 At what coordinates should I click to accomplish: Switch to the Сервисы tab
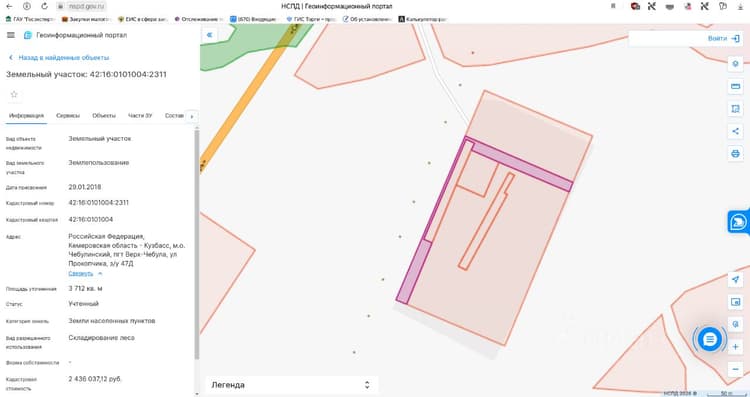(68, 116)
